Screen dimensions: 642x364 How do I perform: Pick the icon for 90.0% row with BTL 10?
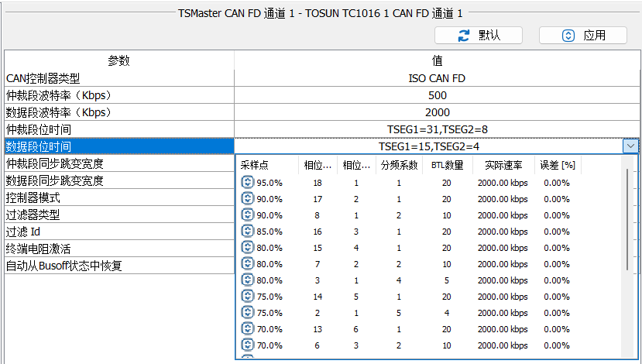click(x=248, y=215)
